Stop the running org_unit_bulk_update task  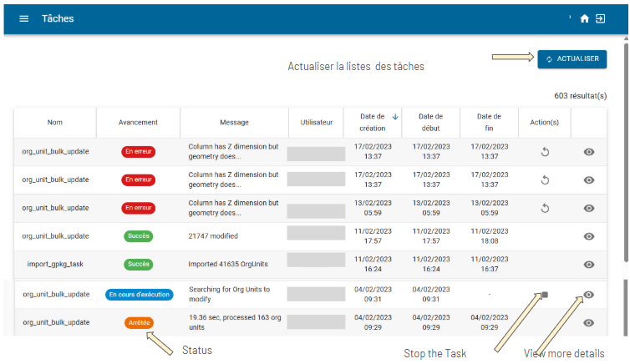coord(545,295)
